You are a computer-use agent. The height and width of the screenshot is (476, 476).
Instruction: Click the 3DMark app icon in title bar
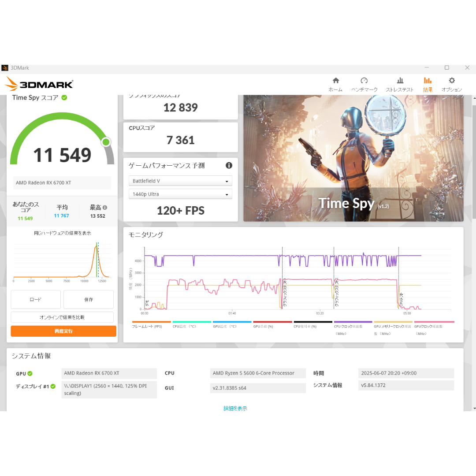click(x=5, y=68)
